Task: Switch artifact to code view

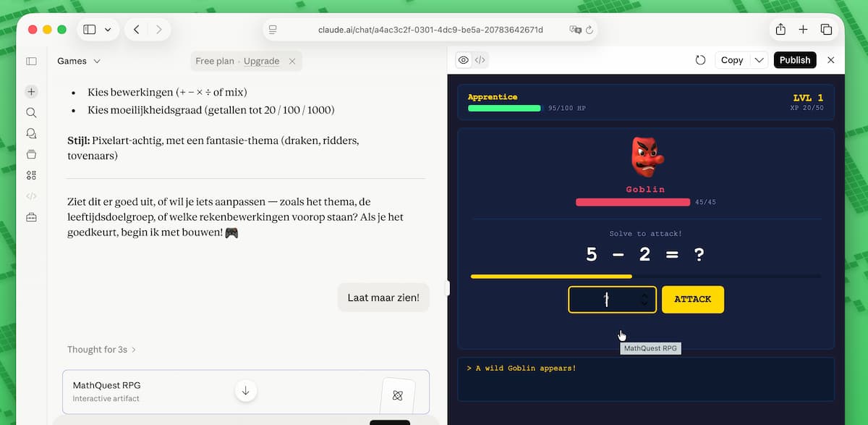Action: coord(480,60)
